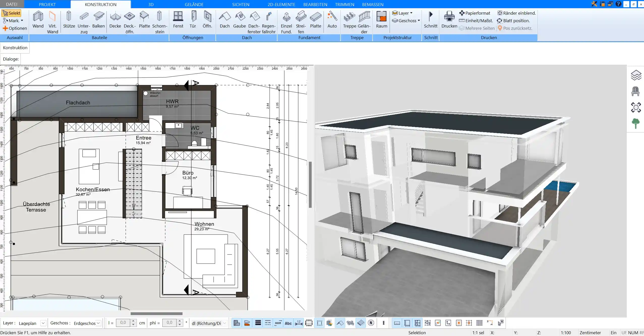The height and width of the screenshot is (336, 644).
Task: Open the wrench settings icon in title bar
Action: coord(594,4)
